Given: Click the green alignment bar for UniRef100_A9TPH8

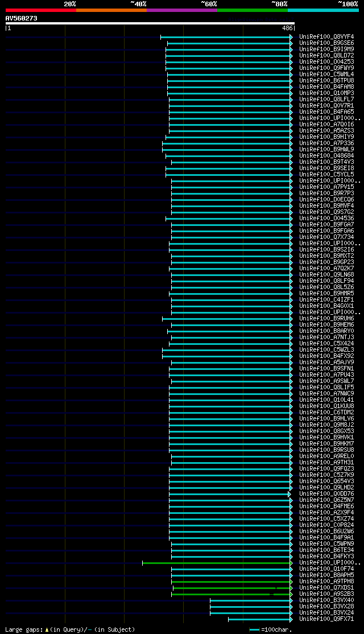Looking at the screenshot, I should [231, 582].
